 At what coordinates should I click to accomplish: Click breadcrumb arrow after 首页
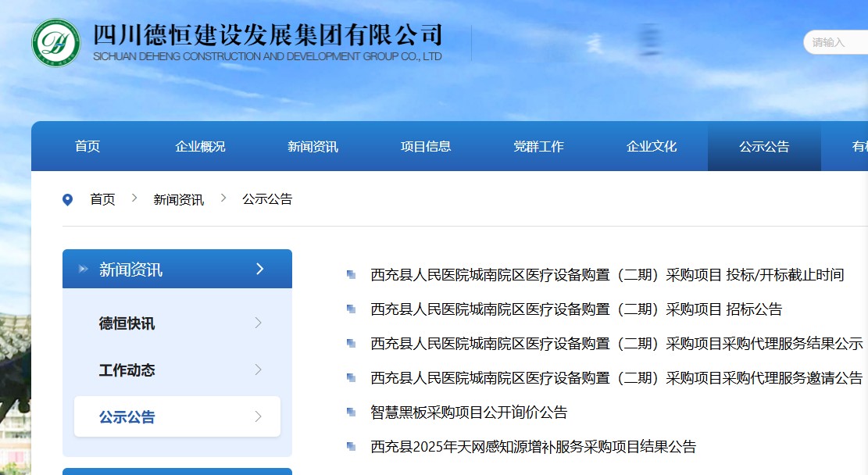134,198
